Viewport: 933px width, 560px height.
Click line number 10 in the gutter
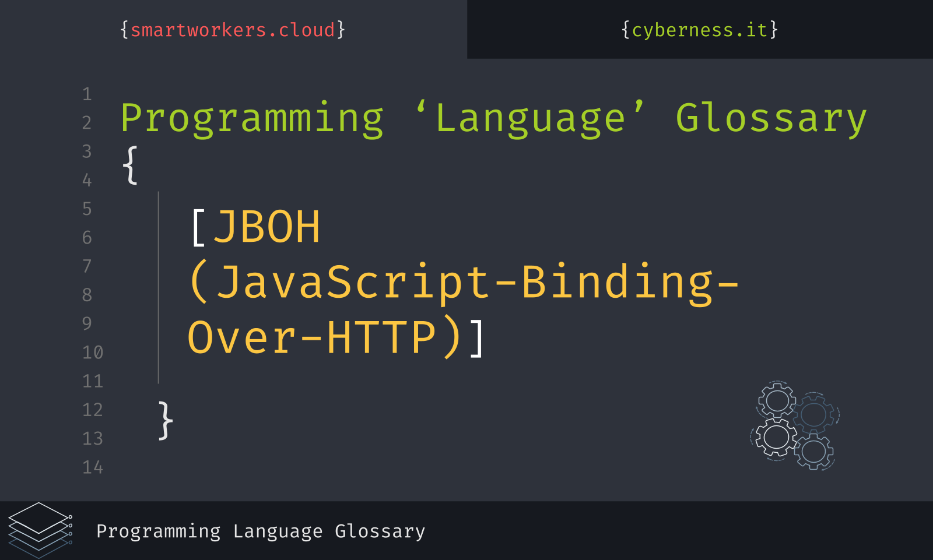[x=93, y=352]
